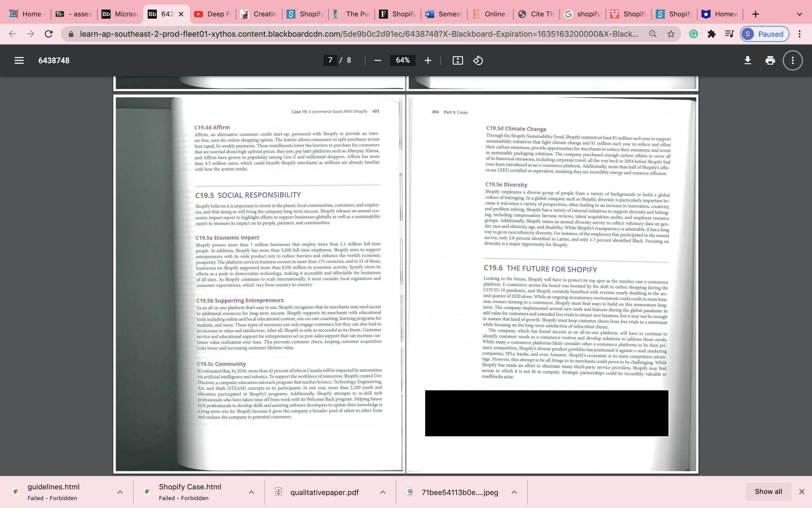812x508 pixels.
Task: Zoom out the PDF with minus
Action: pos(378,60)
